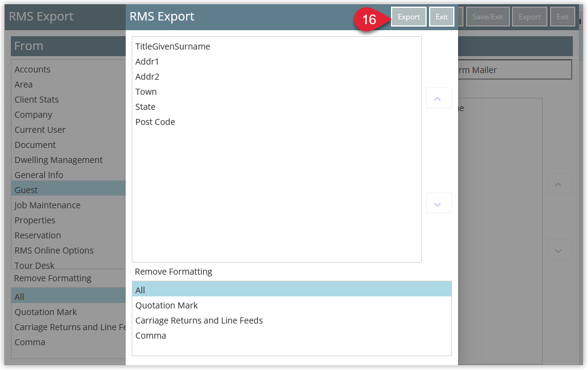Select All in background Remove Formatting list
The image size is (588, 370).
coord(69,296)
